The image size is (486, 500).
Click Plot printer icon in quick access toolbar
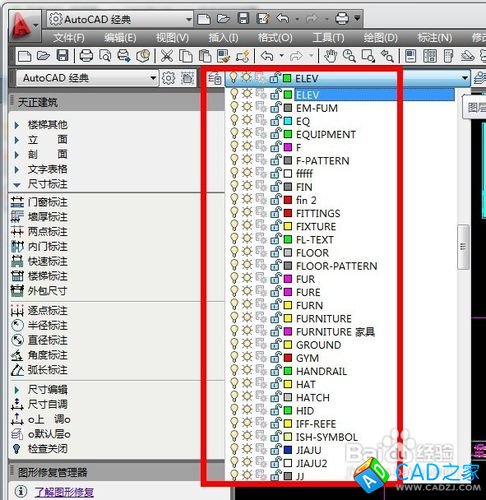click(342, 19)
